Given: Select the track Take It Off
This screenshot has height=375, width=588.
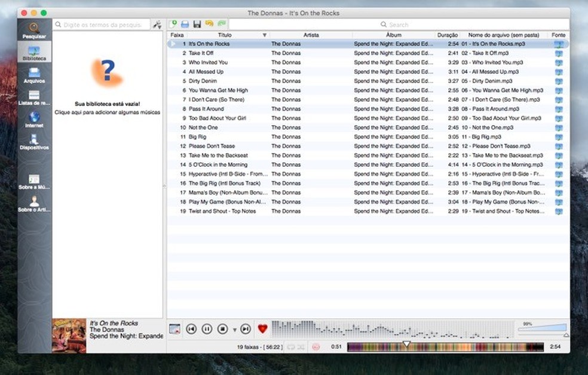Looking at the screenshot, I should point(201,53).
